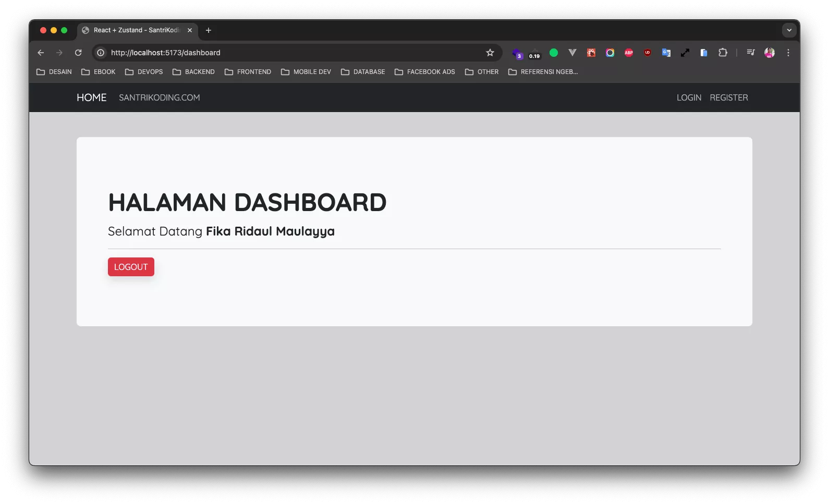The width and height of the screenshot is (829, 504).
Task: Open the BACKEND bookmarks folder
Action: (193, 72)
